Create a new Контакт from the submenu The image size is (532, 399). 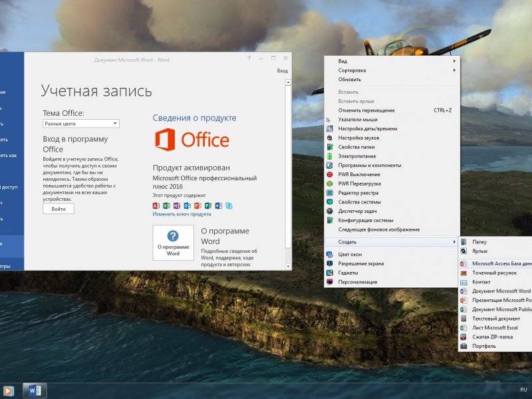pyautogui.click(x=495, y=281)
